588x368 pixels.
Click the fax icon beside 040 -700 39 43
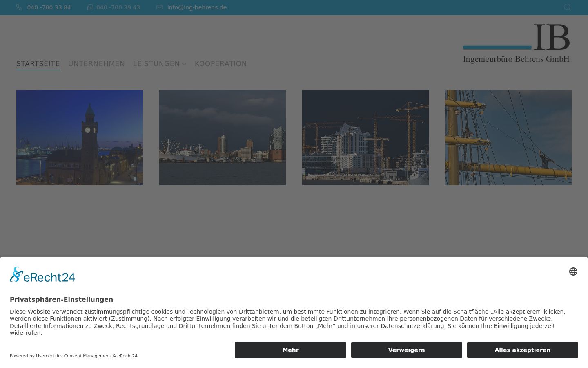(x=90, y=7)
